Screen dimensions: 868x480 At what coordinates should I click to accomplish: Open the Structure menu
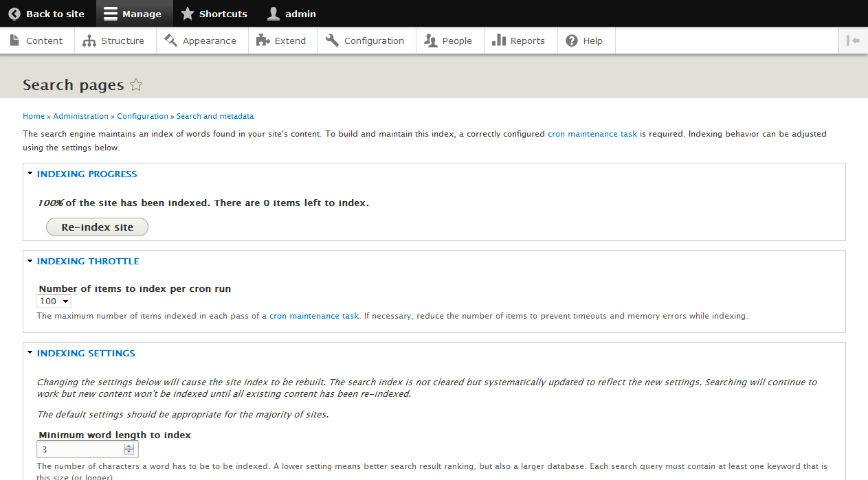click(113, 41)
